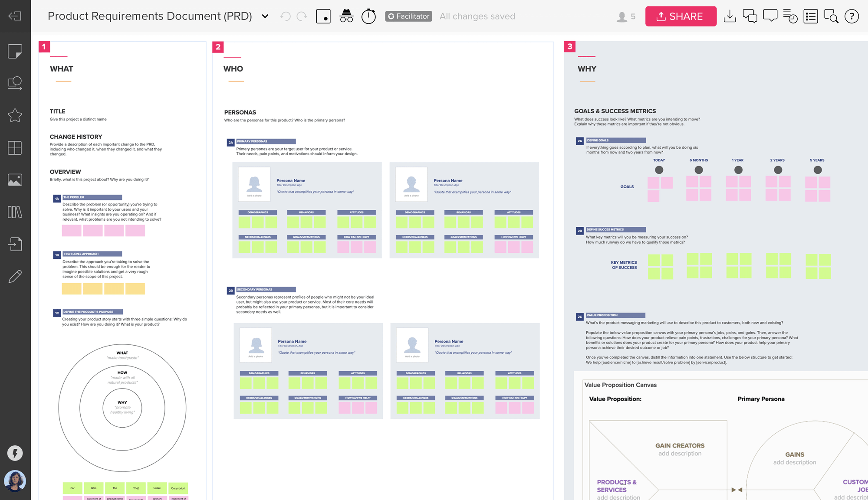
Task: Export the mural using the download icon
Action: click(x=730, y=16)
